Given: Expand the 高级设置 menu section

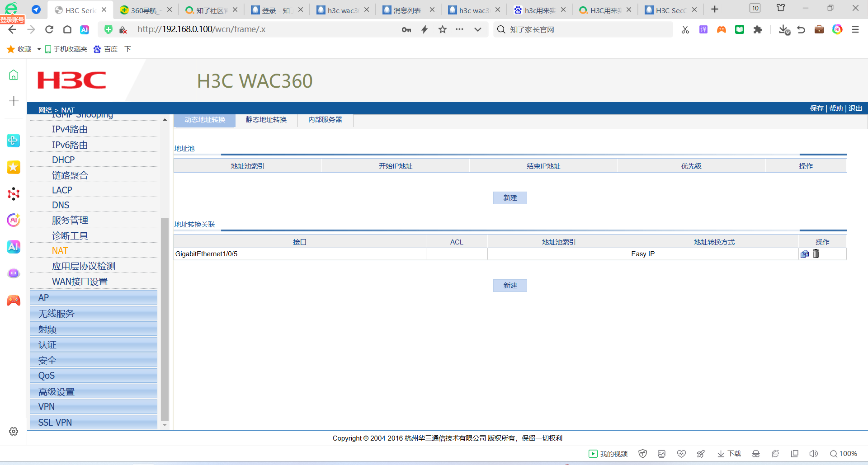Looking at the screenshot, I should pyautogui.click(x=94, y=391).
